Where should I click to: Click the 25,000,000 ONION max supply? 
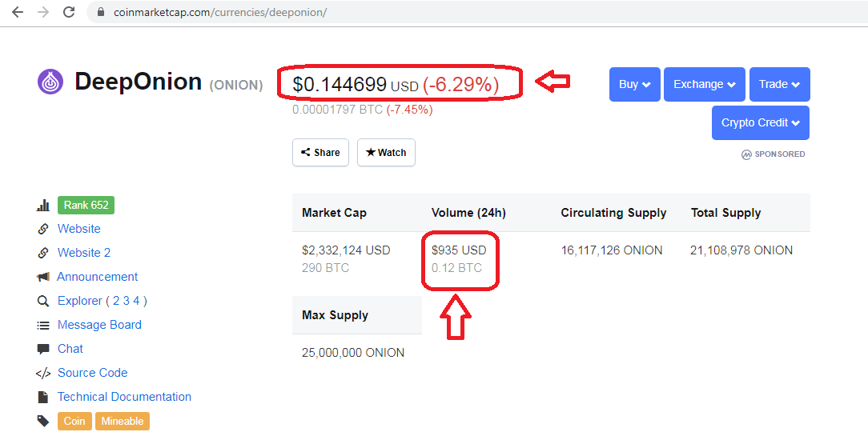coord(353,353)
